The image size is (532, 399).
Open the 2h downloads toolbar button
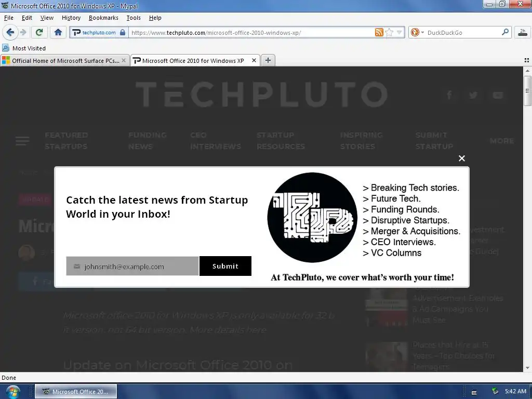point(523,33)
